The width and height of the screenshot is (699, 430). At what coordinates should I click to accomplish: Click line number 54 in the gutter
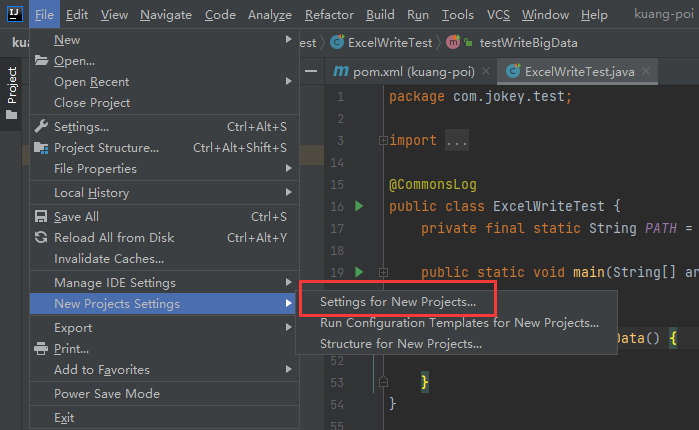pyautogui.click(x=337, y=404)
